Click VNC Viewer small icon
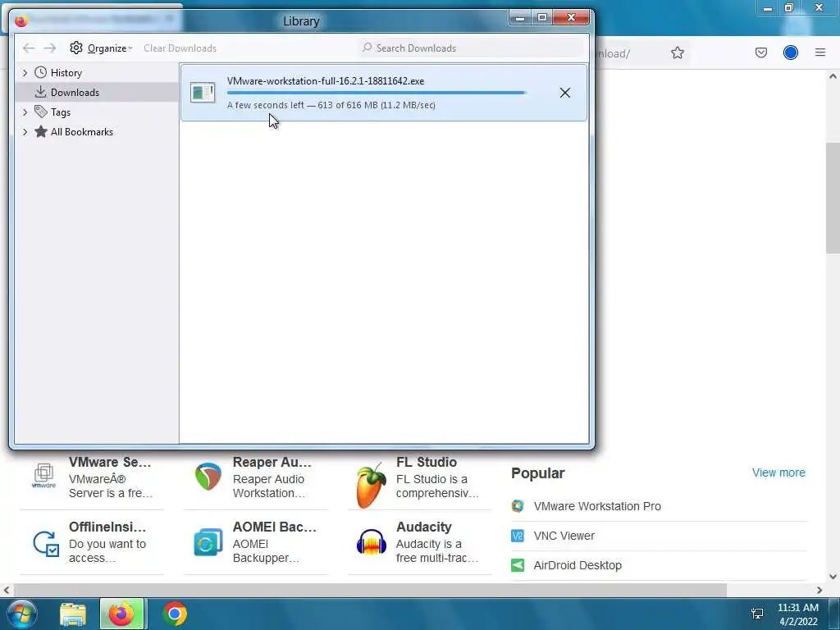 (518, 536)
